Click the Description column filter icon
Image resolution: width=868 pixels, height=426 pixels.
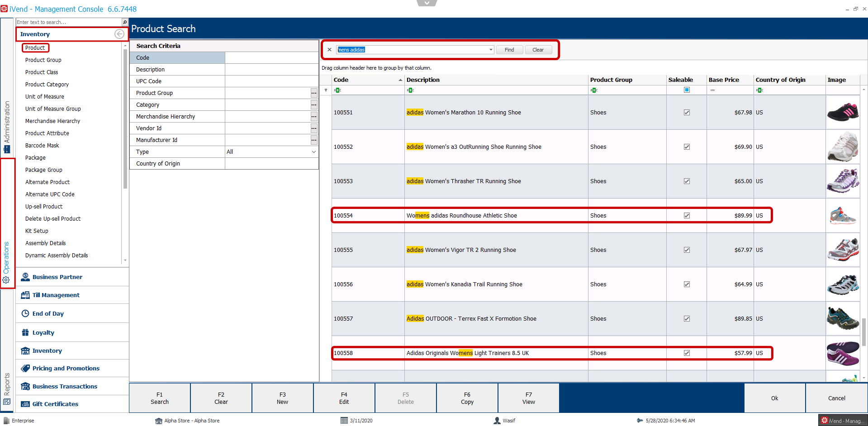410,90
